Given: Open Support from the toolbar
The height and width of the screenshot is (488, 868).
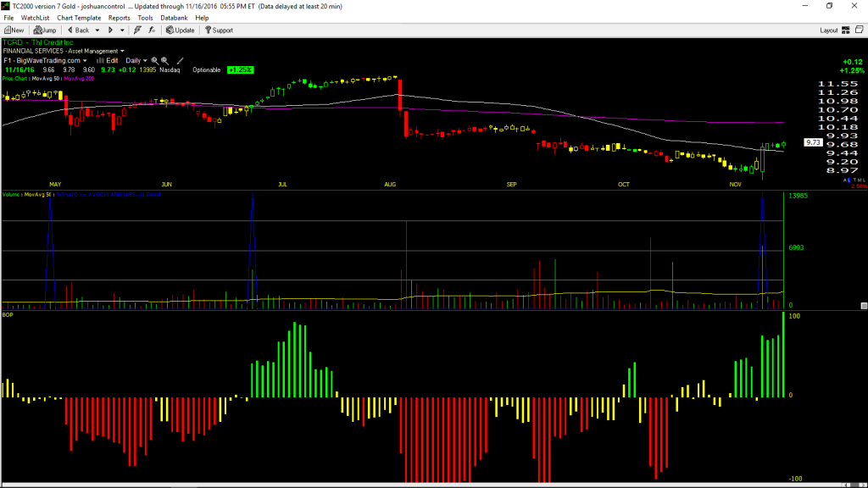Looking at the screenshot, I should pyautogui.click(x=220, y=30).
